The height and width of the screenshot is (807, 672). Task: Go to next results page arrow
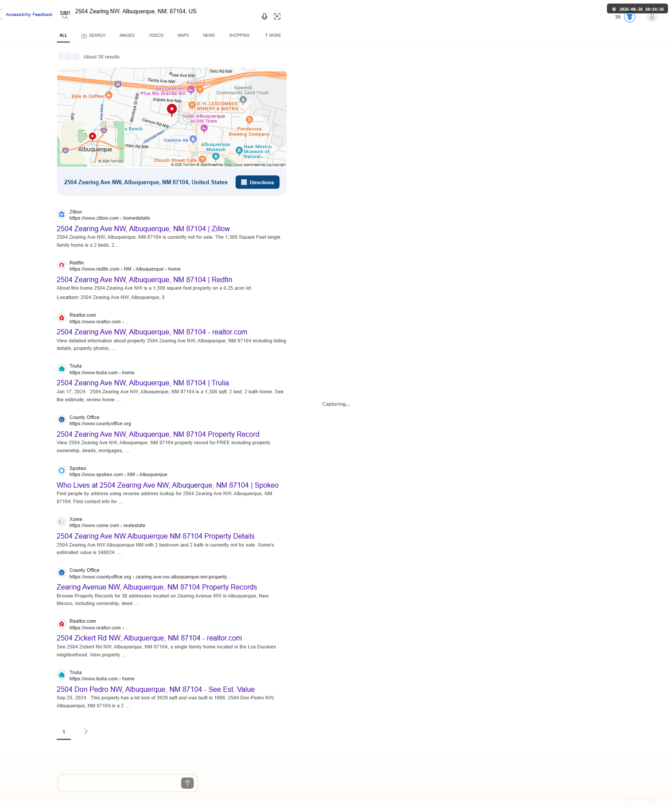85,731
